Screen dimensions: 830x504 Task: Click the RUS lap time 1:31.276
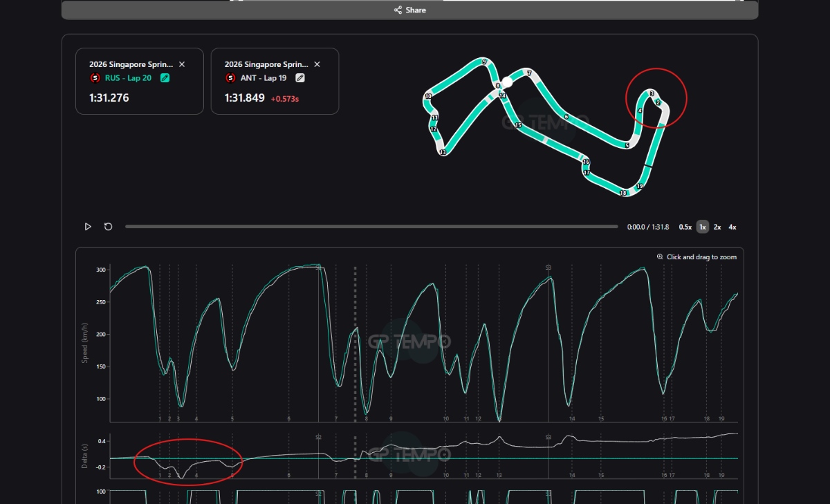(109, 98)
